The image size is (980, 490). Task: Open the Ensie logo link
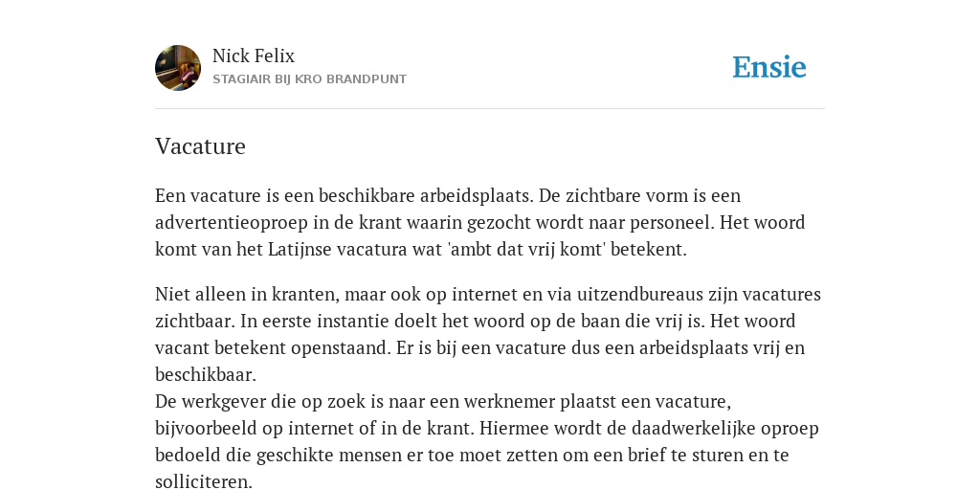point(769,68)
